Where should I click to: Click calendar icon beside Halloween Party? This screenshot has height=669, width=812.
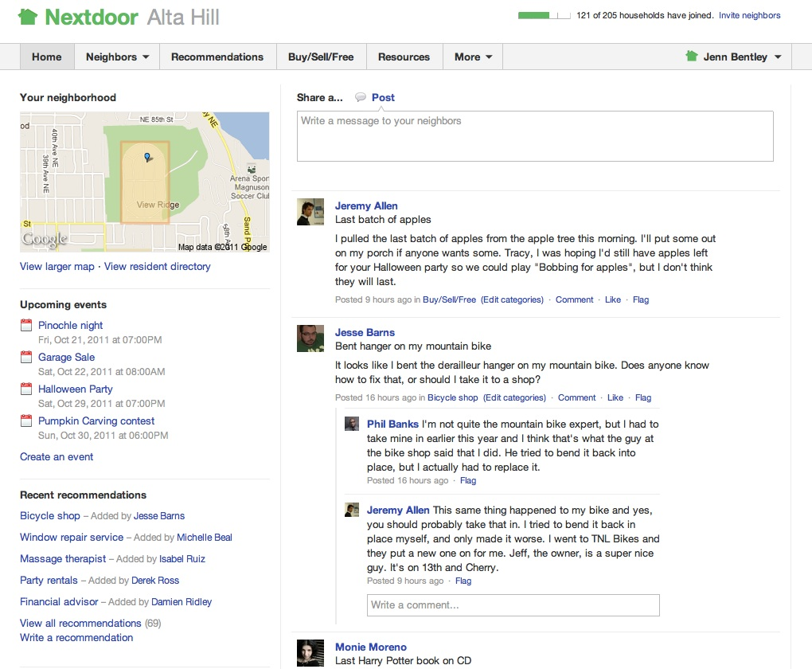point(26,389)
